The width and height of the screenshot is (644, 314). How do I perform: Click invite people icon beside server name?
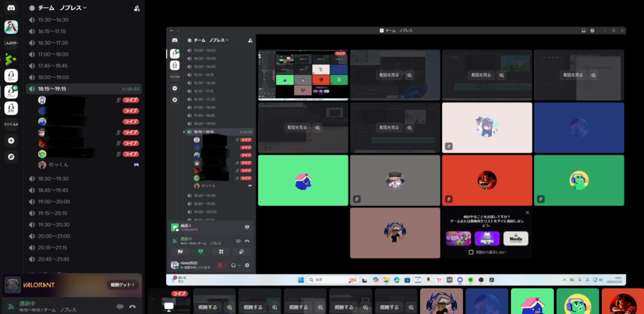137,8
